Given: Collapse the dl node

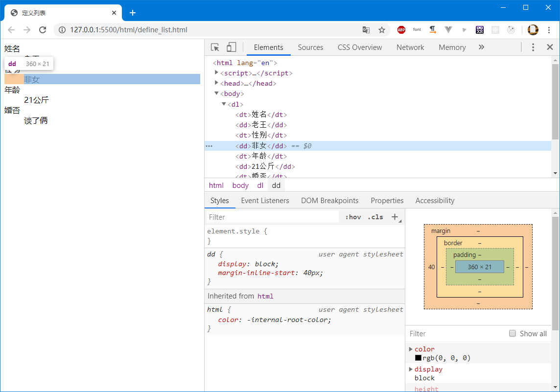Looking at the screenshot, I should pos(224,104).
